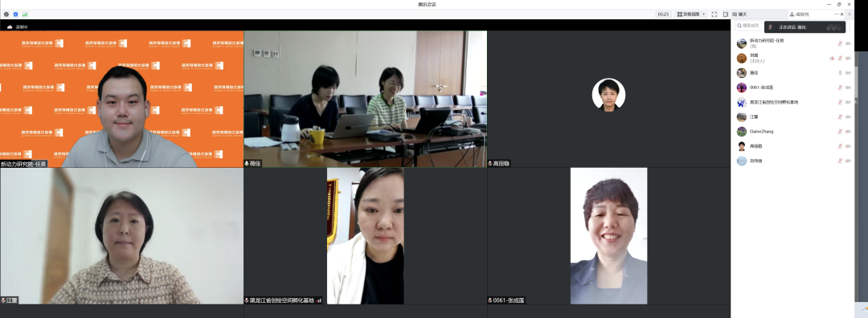Viewport: 868px width, 318px height.
Task: Toggle camera for ElaineZhang in member list
Action: (x=848, y=132)
